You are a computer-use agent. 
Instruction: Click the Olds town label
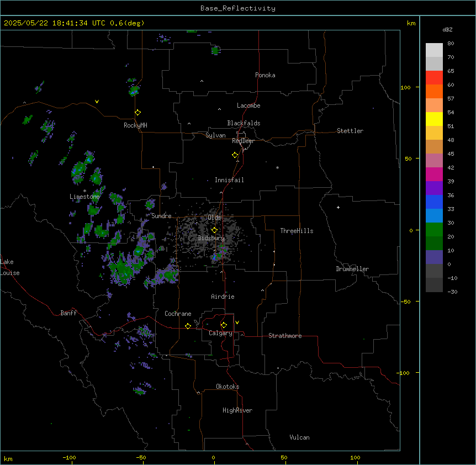214,218
